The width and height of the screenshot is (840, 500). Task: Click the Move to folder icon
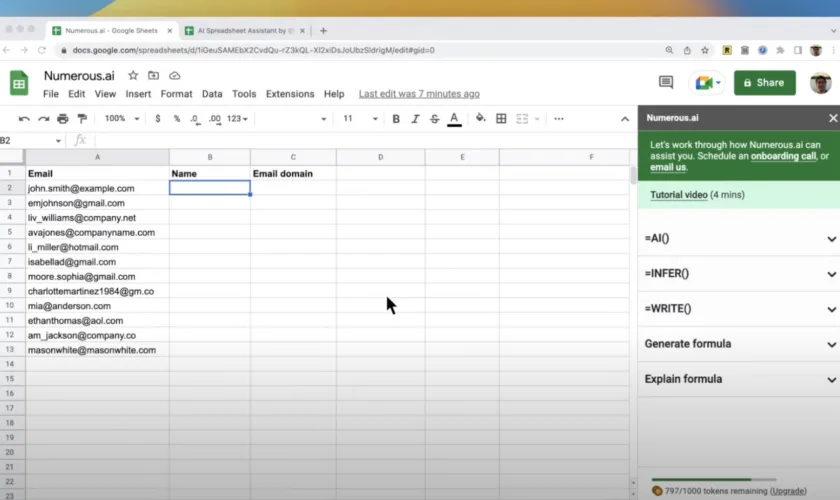tap(154, 76)
